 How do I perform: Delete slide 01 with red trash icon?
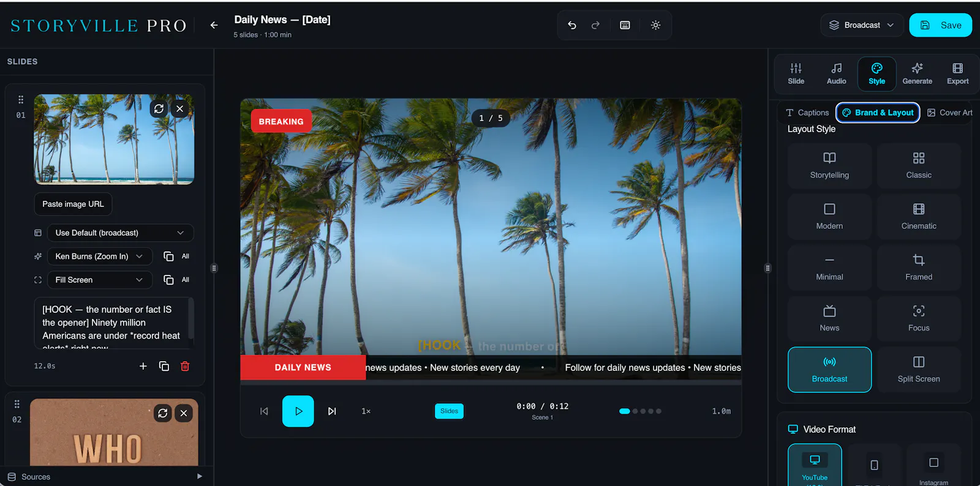tap(185, 366)
